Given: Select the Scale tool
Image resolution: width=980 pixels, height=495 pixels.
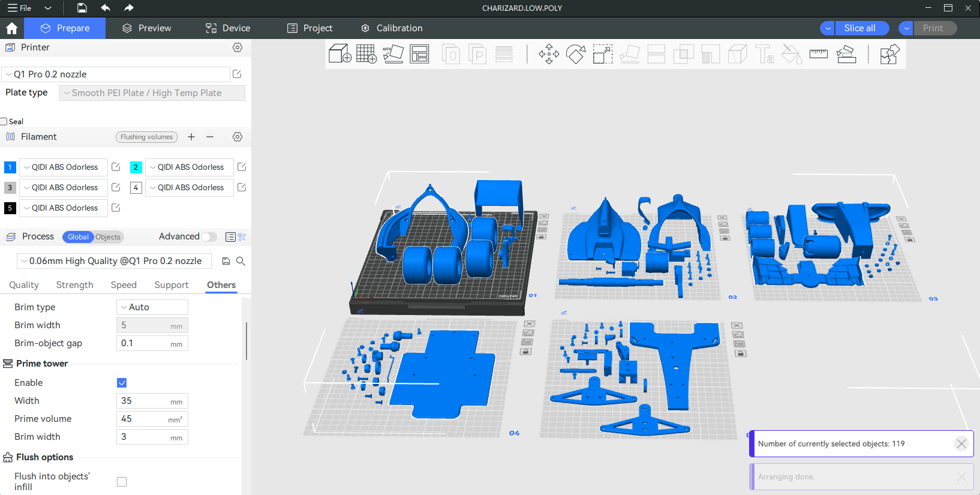Looking at the screenshot, I should tap(602, 54).
